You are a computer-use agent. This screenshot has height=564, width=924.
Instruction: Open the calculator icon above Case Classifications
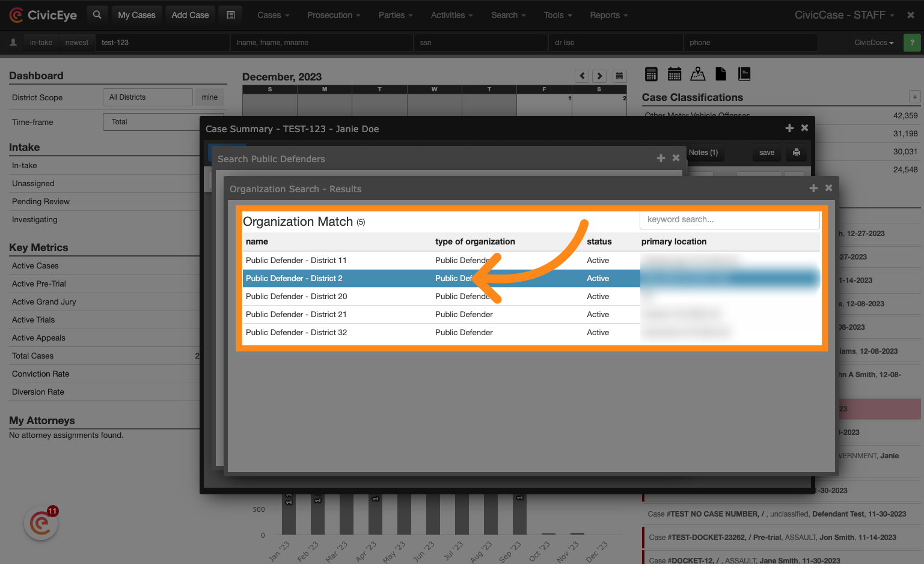(651, 74)
